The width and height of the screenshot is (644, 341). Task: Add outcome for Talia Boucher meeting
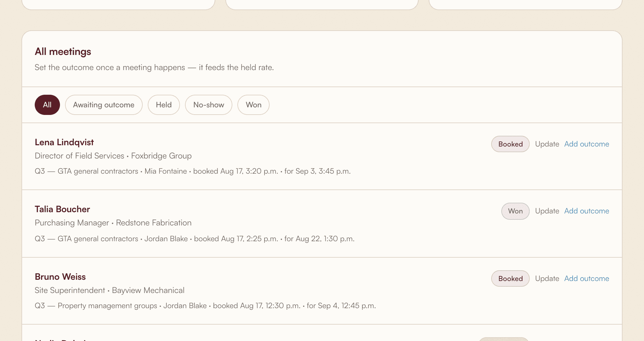pyautogui.click(x=587, y=211)
